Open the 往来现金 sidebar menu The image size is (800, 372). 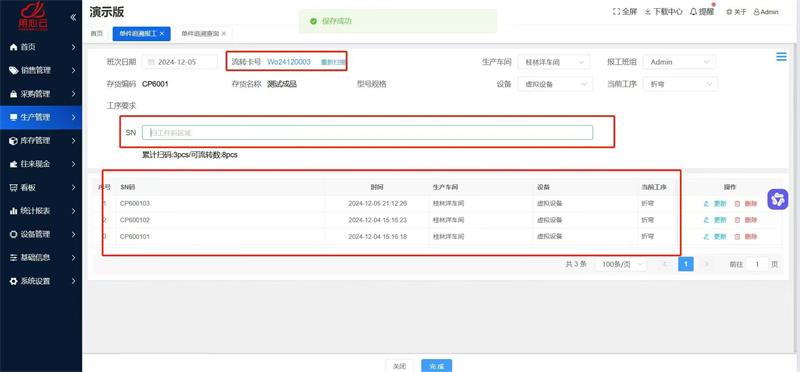[41, 164]
